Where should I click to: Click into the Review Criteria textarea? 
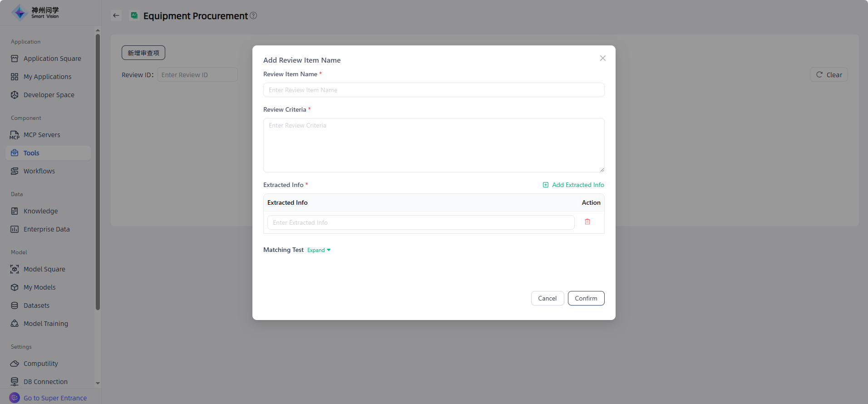click(x=434, y=145)
